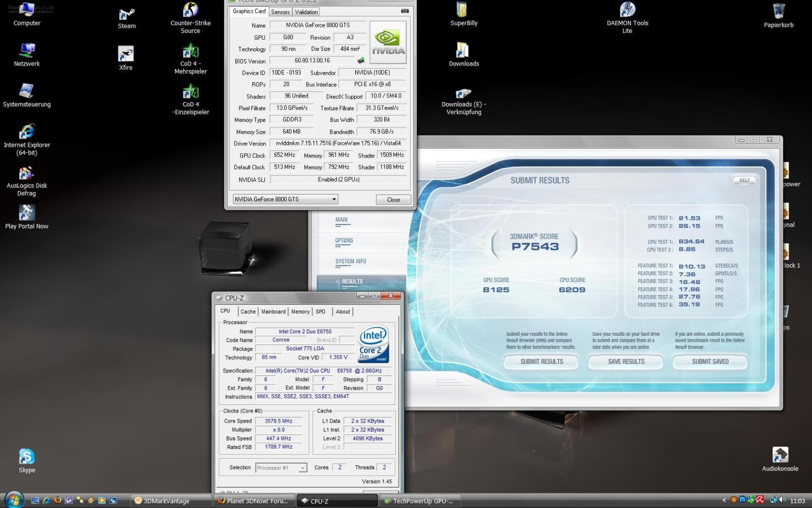Launch DAEMON Tools Lite icon
The height and width of the screenshot is (508, 812).
click(627, 18)
